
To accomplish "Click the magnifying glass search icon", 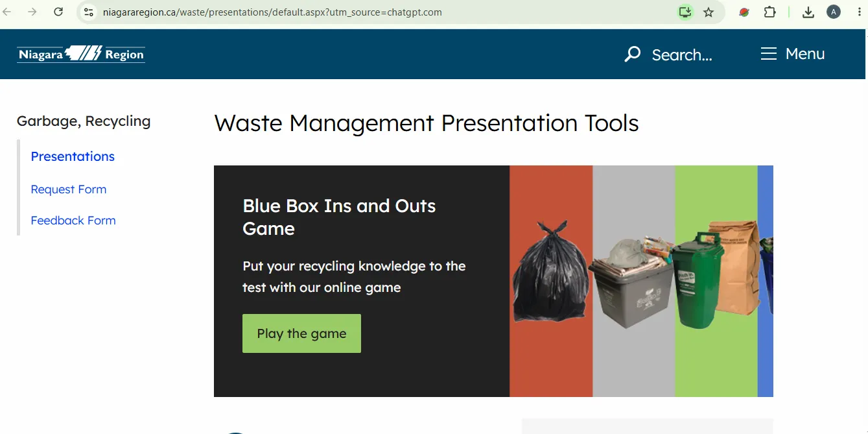I will [632, 54].
